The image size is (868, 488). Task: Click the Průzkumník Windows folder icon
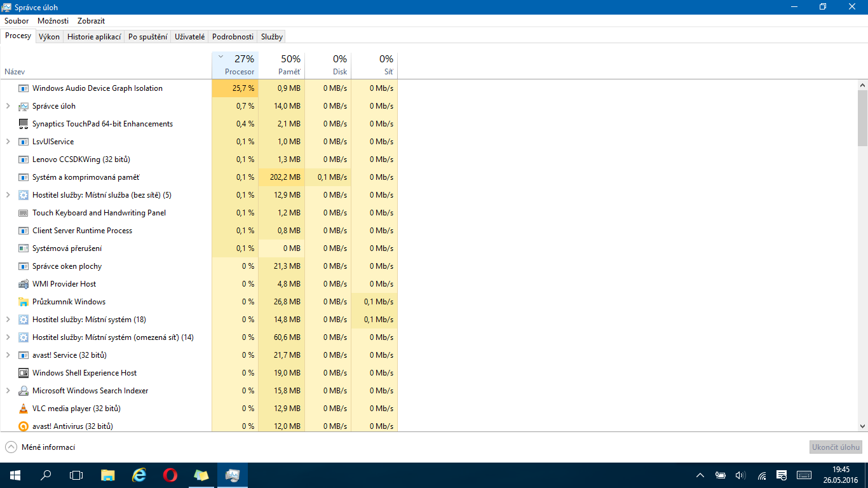pyautogui.click(x=24, y=302)
